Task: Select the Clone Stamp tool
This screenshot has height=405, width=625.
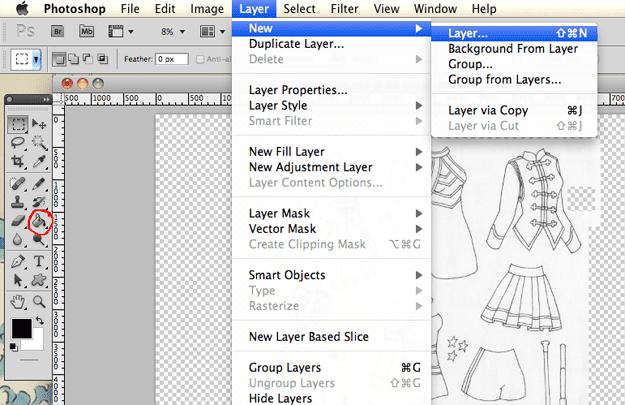Action: click(x=18, y=202)
